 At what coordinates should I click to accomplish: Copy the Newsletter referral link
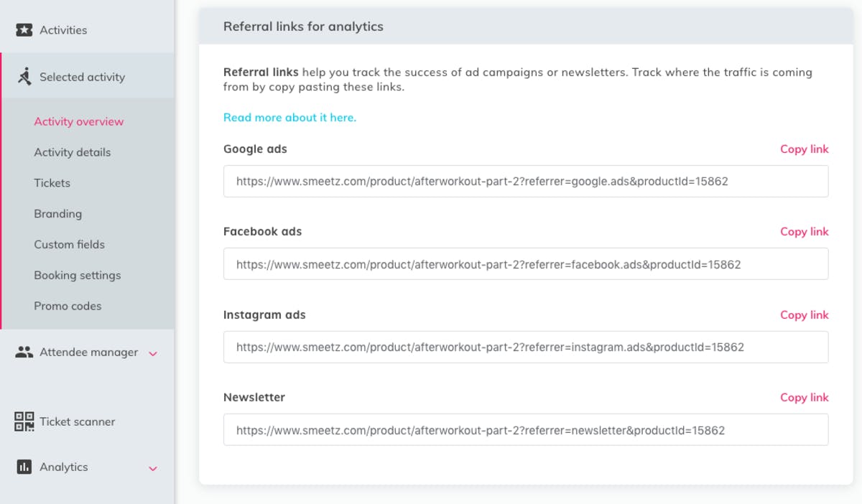click(x=805, y=397)
